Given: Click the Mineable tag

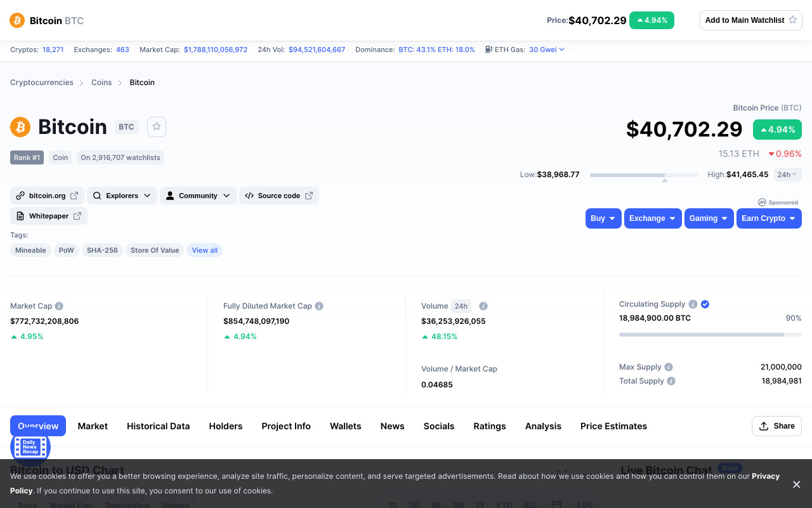Looking at the screenshot, I should click(30, 250).
